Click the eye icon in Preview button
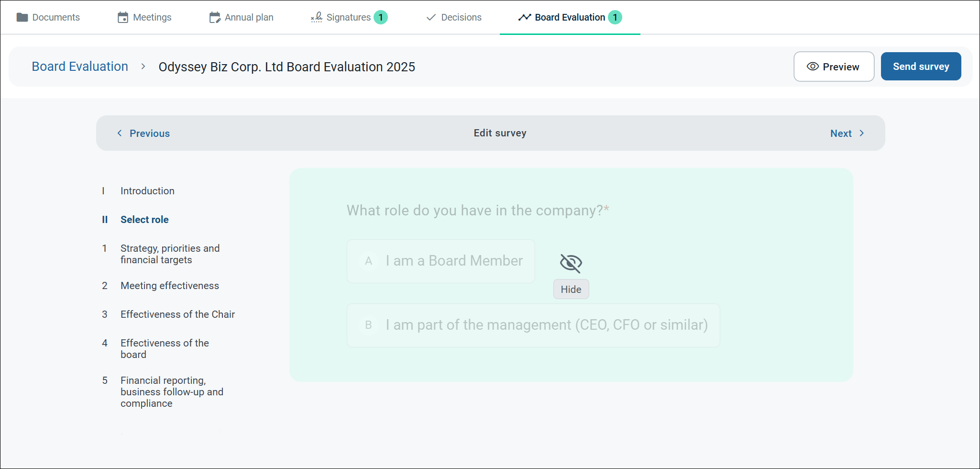 813,67
